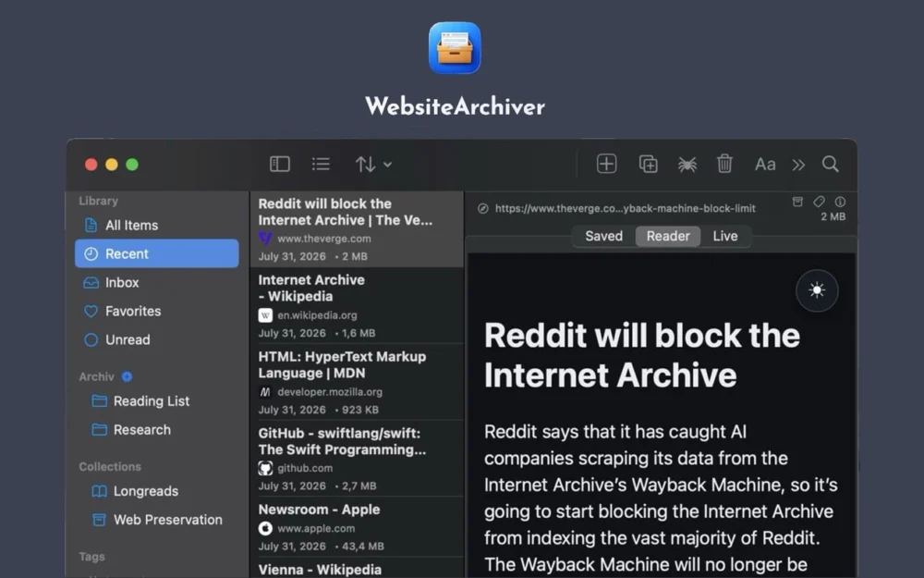Image resolution: width=924 pixels, height=578 pixels.
Task: Click the Library section header
Action: [99, 201]
